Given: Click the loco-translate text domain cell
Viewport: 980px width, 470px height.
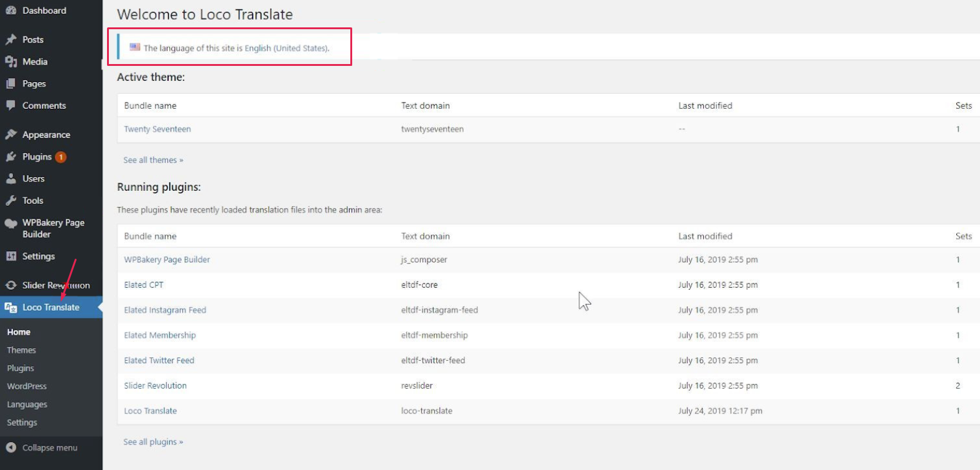Looking at the screenshot, I should (427, 411).
